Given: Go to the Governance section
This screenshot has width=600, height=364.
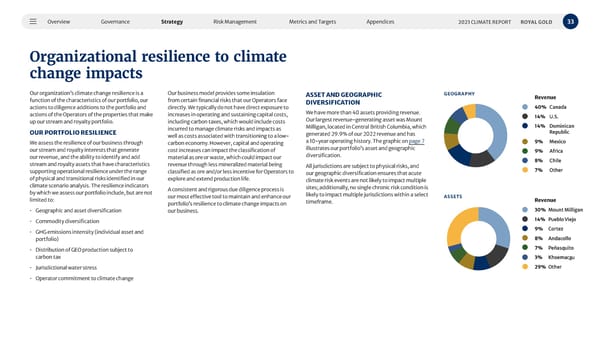Looking at the screenshot, I should [115, 22].
